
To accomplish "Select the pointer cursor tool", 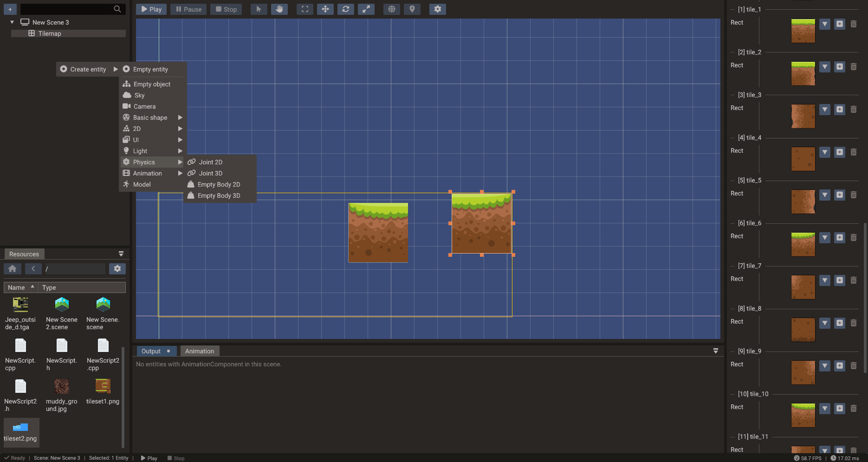I will point(259,9).
